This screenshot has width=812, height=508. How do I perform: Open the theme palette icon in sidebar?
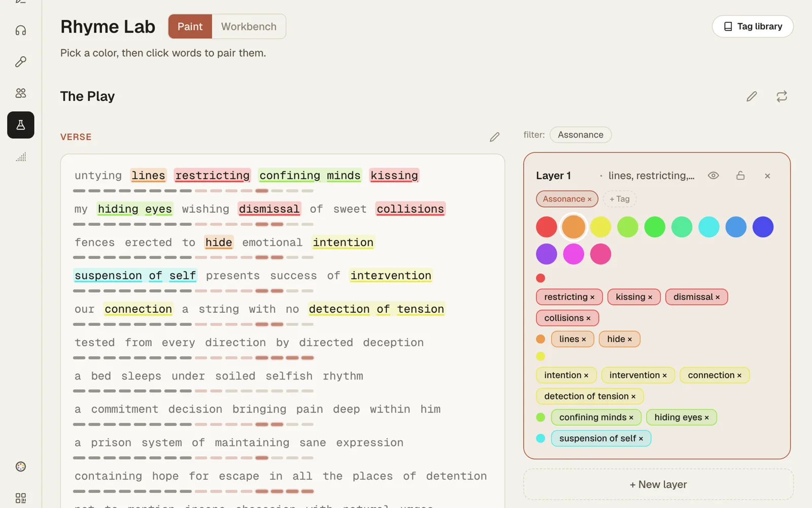(x=21, y=466)
